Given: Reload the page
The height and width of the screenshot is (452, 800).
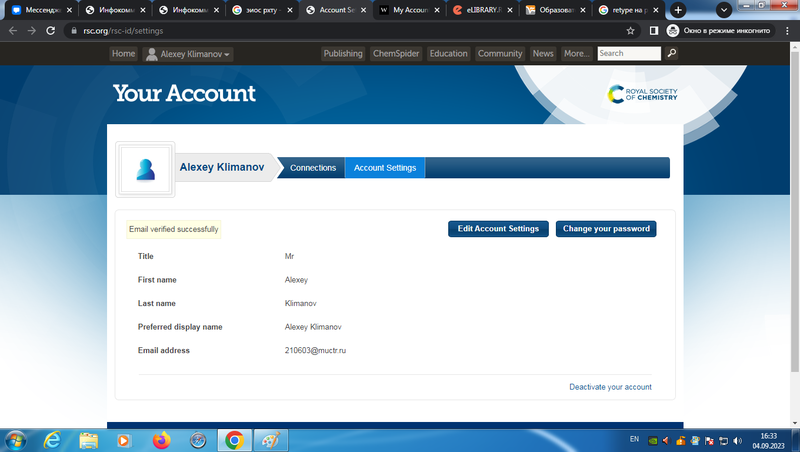Looking at the screenshot, I should pos(51,31).
